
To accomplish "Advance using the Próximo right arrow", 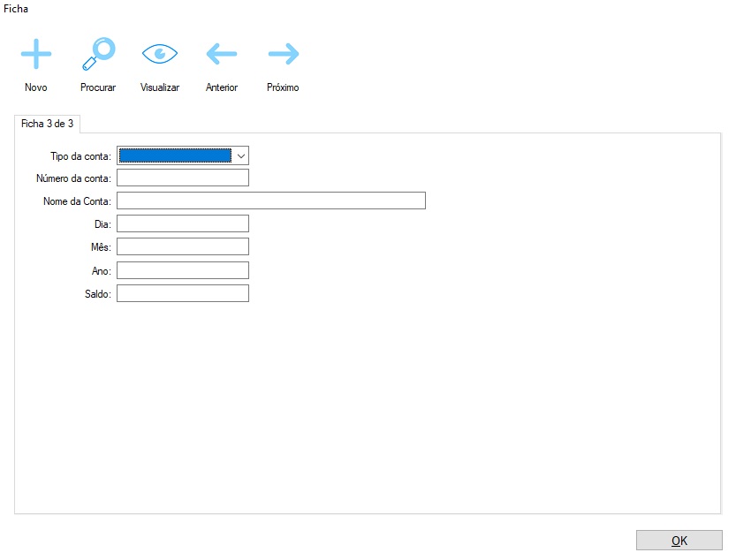I will tap(284, 54).
